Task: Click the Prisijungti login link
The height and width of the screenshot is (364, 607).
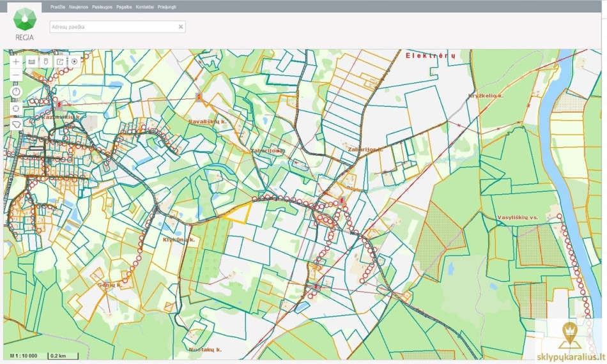Action: (x=167, y=7)
